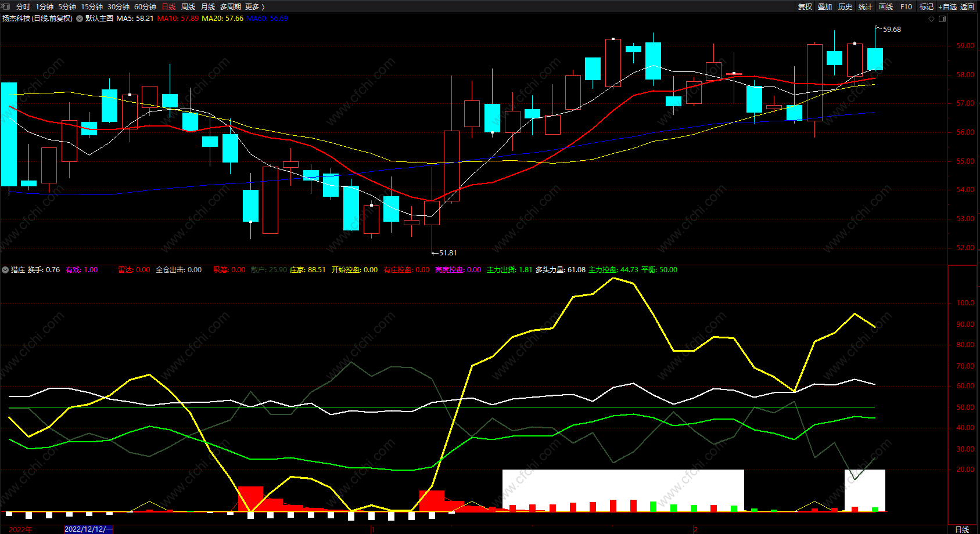Click the 51.81 low price marker

pos(448,253)
